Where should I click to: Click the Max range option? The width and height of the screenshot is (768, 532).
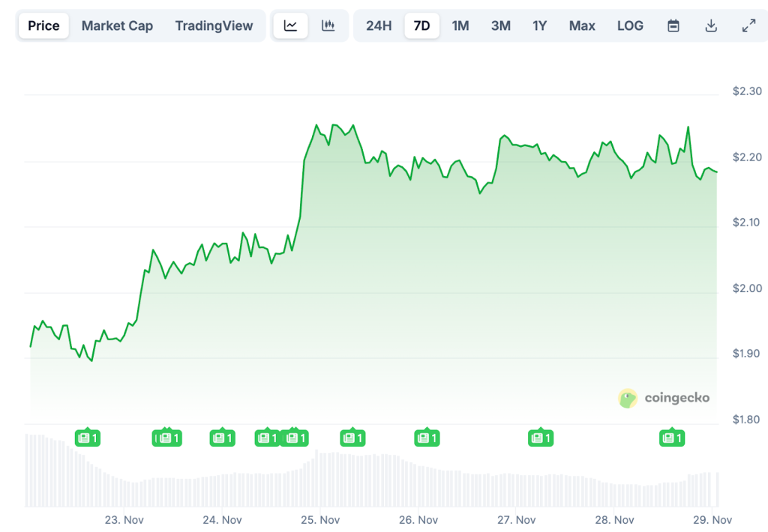click(x=582, y=25)
